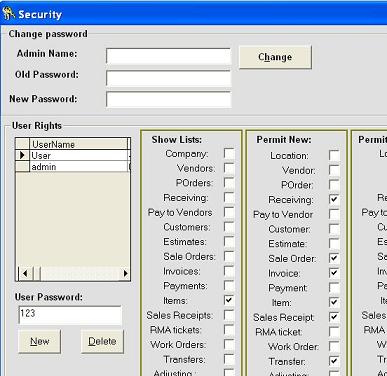This screenshot has width=387, height=376.
Task: Toggle Permit New Payment checkbox
Action: [334, 288]
